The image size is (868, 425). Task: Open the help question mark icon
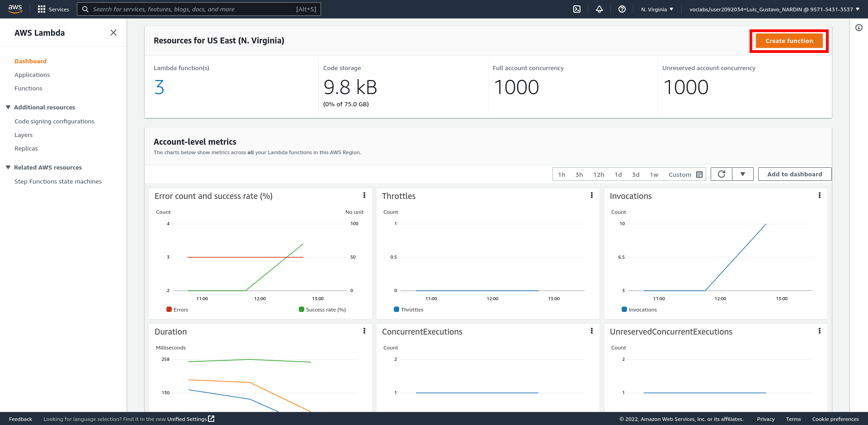[x=622, y=9]
